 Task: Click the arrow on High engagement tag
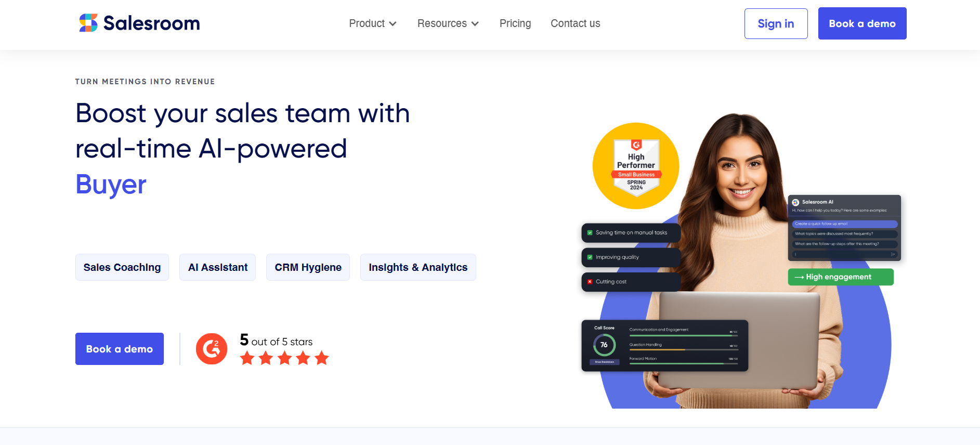[x=799, y=277]
